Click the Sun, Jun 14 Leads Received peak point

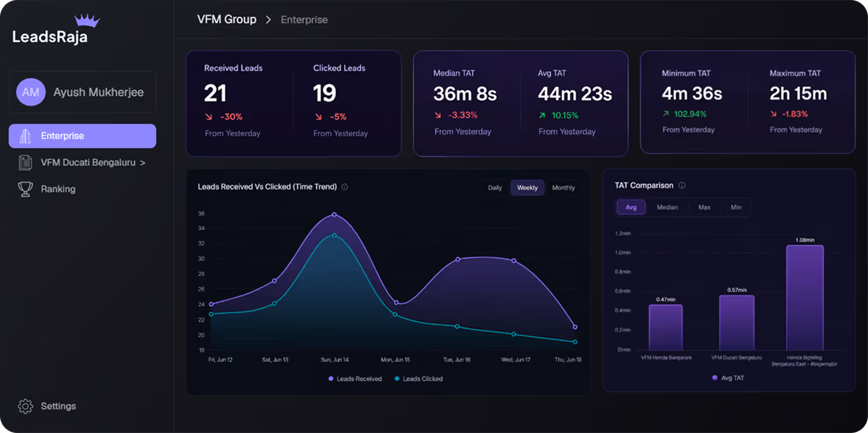click(334, 214)
